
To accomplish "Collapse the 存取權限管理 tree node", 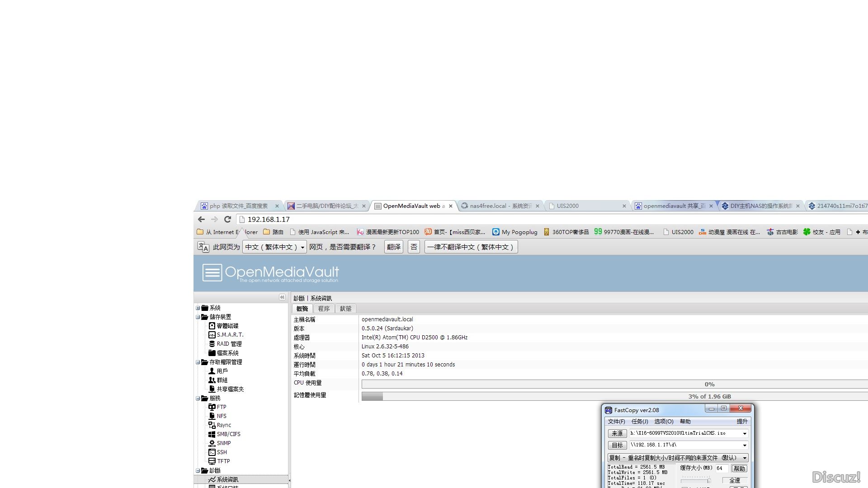I will [x=198, y=362].
